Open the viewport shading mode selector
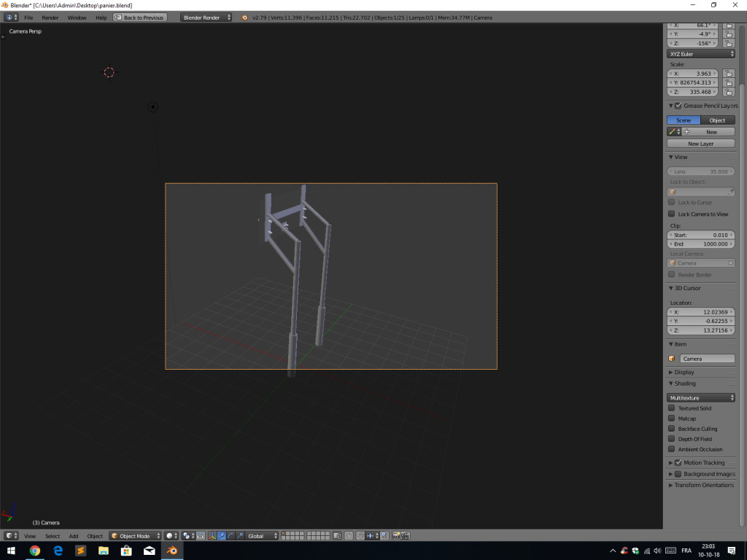Image resolution: width=747 pixels, height=560 pixels. tap(171, 536)
